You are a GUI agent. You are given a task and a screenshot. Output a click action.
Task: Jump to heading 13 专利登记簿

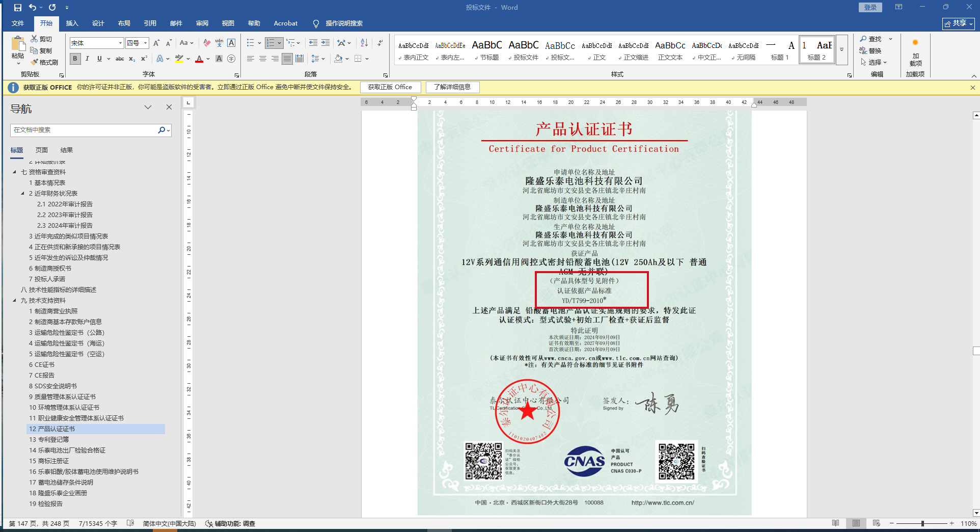tap(49, 440)
